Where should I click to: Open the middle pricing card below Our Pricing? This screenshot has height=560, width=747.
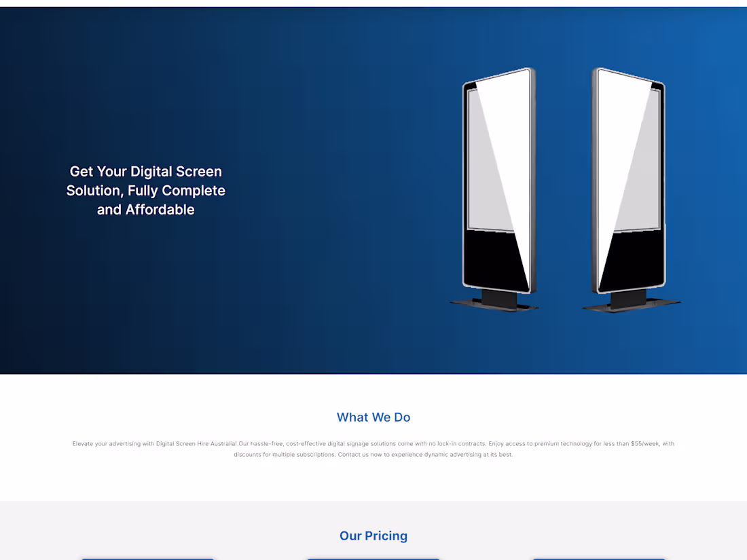(x=373, y=559)
